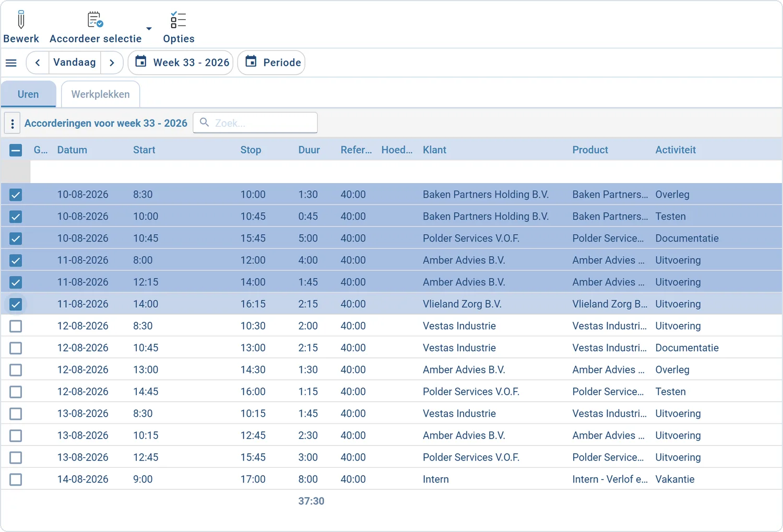Click the Accordeer selectie label
The image size is (783, 532).
(x=96, y=39)
